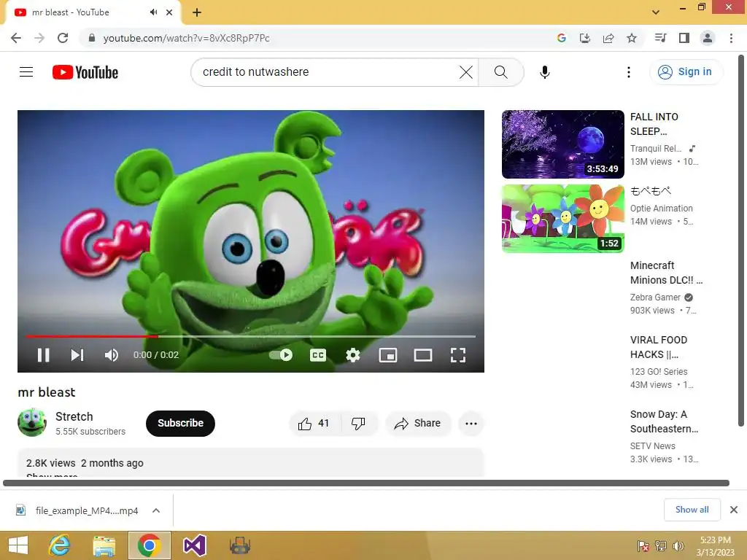The width and height of the screenshot is (747, 560).
Task: Go fullscreen on the video
Action: coord(458,355)
